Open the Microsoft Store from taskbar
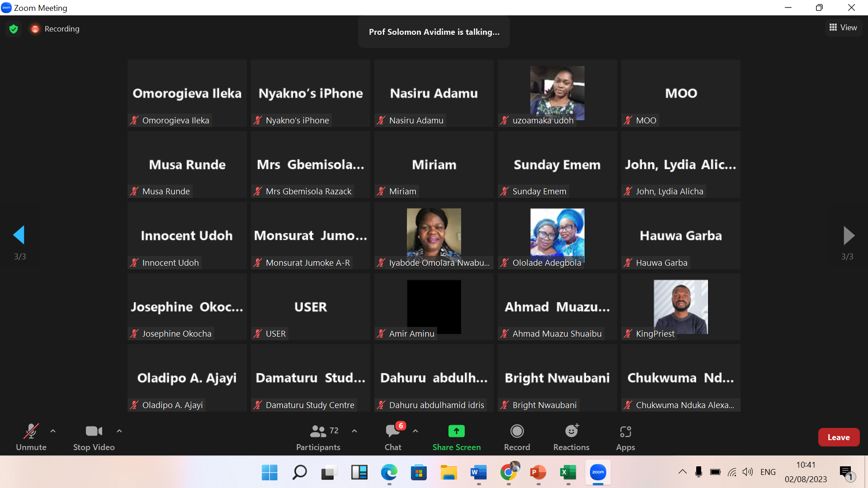 coord(419,473)
